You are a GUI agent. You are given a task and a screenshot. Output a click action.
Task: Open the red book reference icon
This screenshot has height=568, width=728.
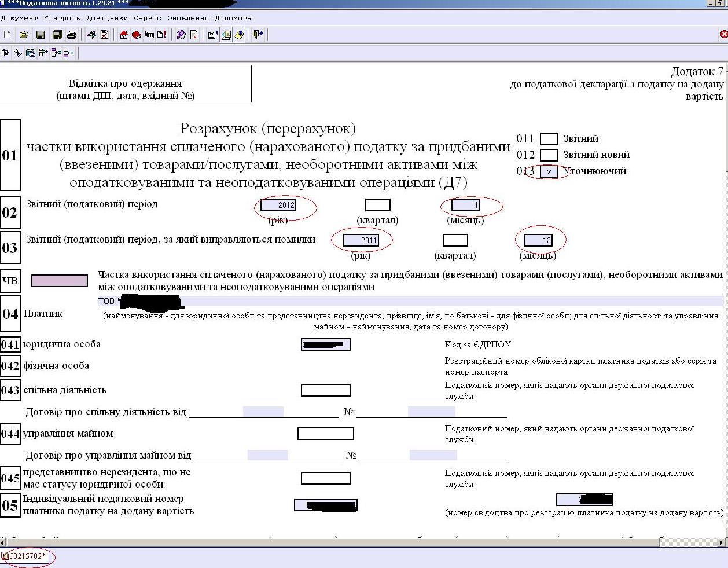[x=137, y=35]
